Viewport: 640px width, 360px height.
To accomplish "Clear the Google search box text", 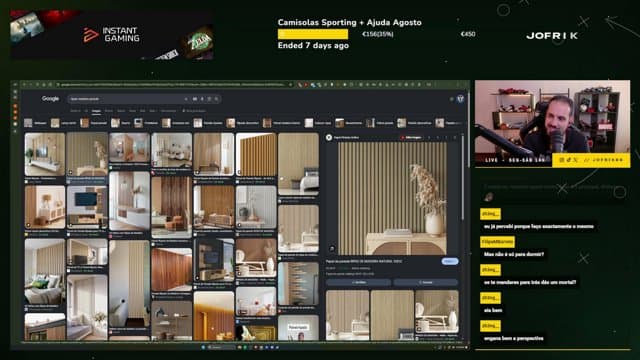I will [186, 99].
